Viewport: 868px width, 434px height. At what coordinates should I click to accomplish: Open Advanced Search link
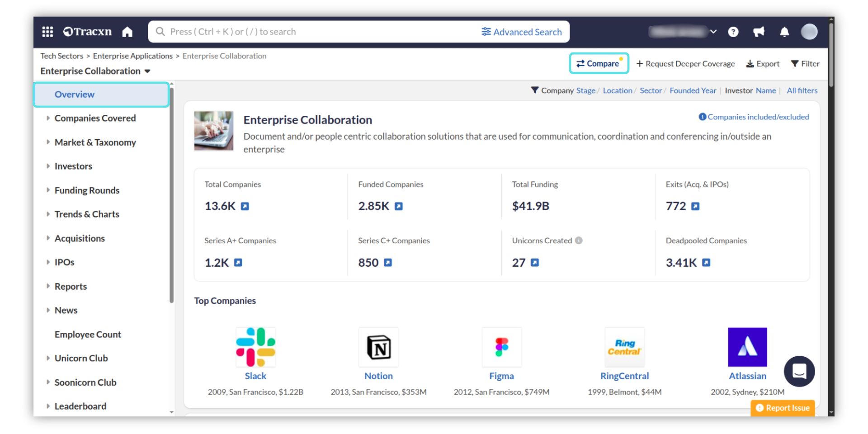(x=522, y=32)
